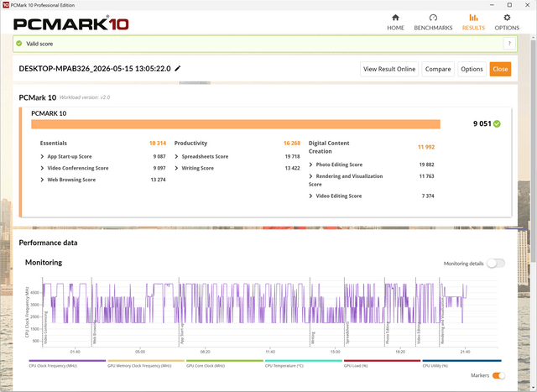Screen dimensions: 537x392
Task: Click the Monitoring heading
Action: 44,263
